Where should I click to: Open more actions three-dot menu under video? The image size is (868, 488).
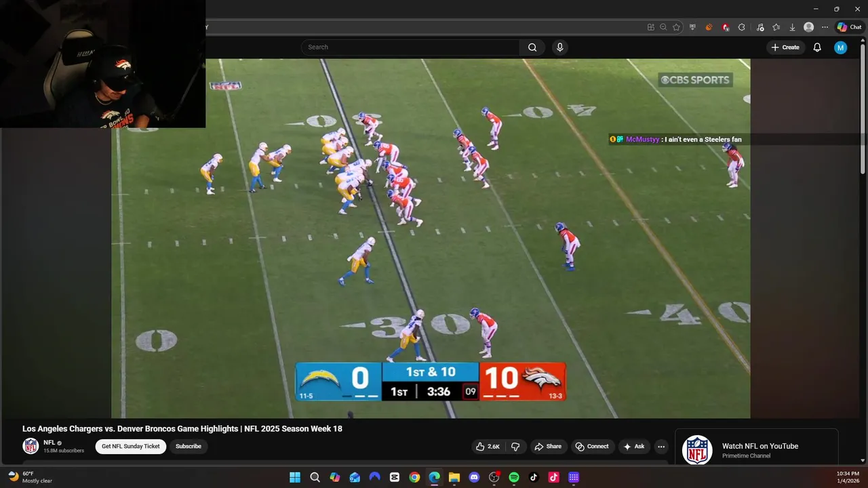pyautogui.click(x=661, y=447)
